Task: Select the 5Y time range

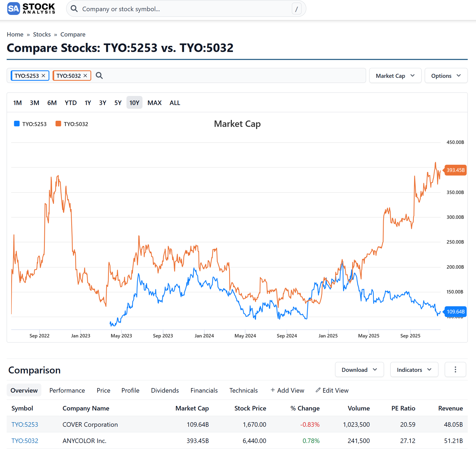Action: click(x=118, y=103)
